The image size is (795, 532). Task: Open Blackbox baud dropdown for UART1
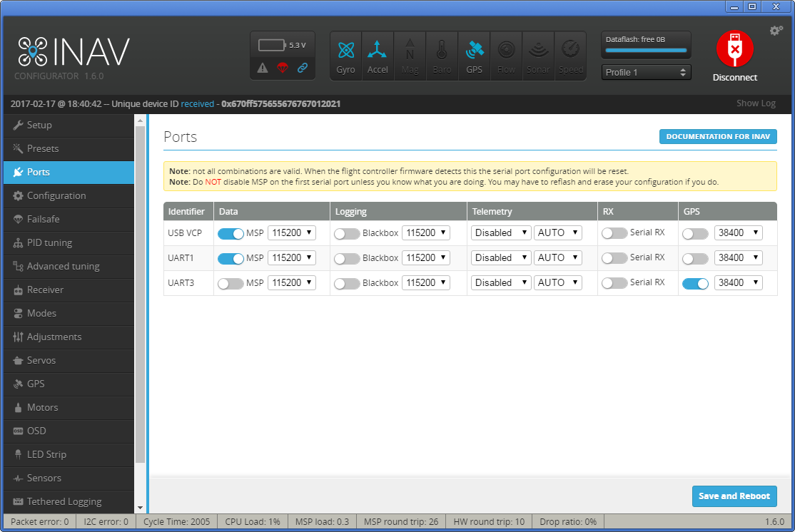pyautogui.click(x=426, y=257)
